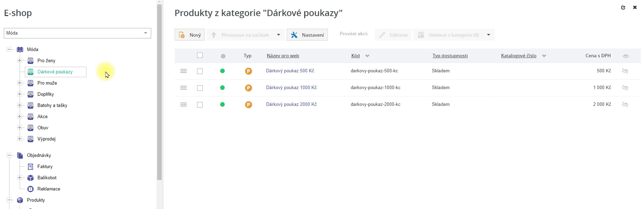Click the Faktury invoice icon in tree
The height and width of the screenshot is (209, 644).
click(30, 167)
